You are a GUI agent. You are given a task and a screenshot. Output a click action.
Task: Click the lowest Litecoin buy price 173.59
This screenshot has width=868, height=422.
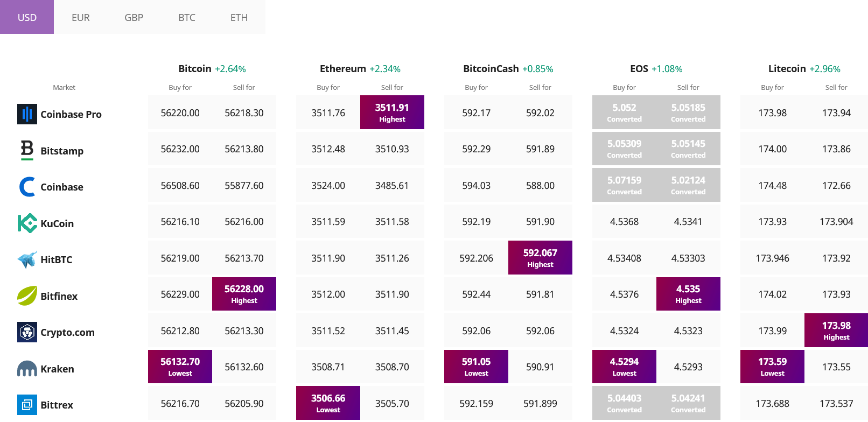pyautogui.click(x=772, y=367)
